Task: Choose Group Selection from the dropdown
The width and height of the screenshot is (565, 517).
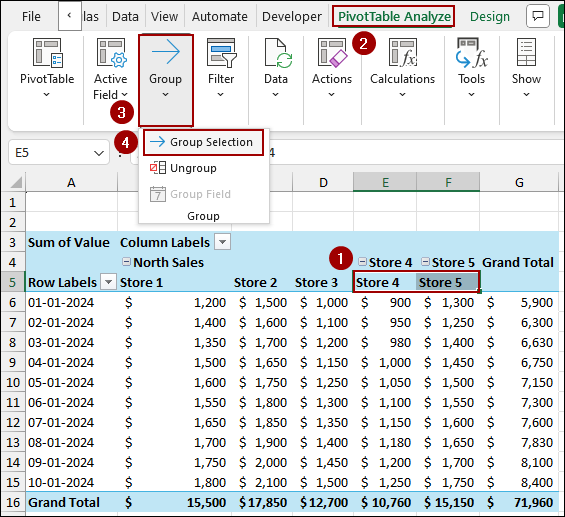Action: pos(203,142)
